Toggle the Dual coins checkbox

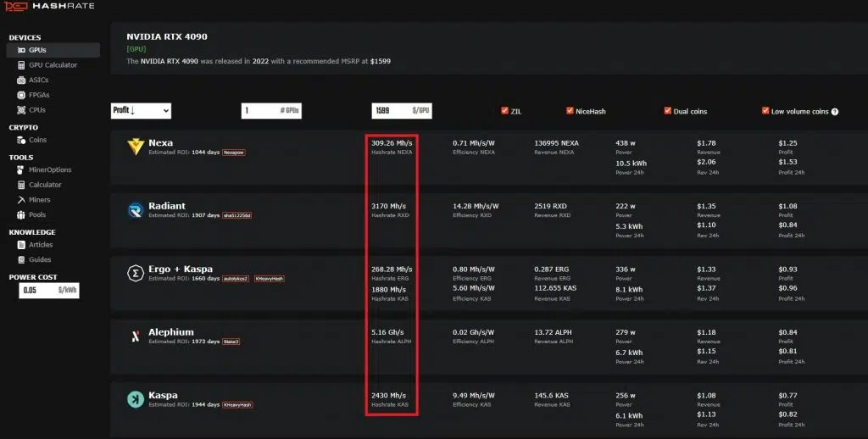point(668,111)
